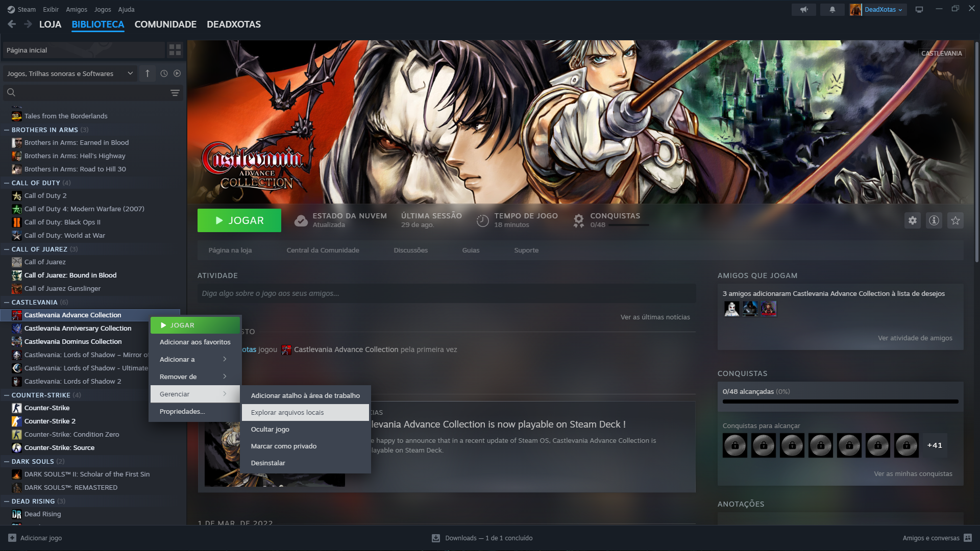Open library advanced filter icon
Screen dimensions: 980x551
tap(175, 93)
